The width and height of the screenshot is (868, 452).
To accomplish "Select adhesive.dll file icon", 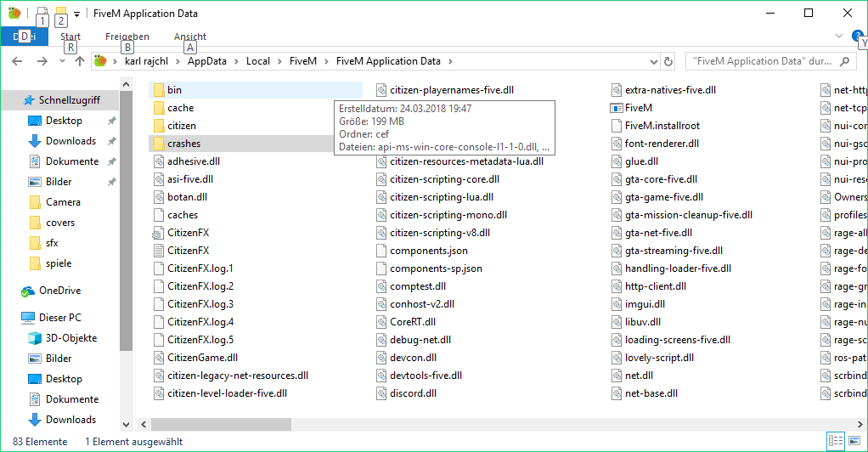I will tap(159, 161).
